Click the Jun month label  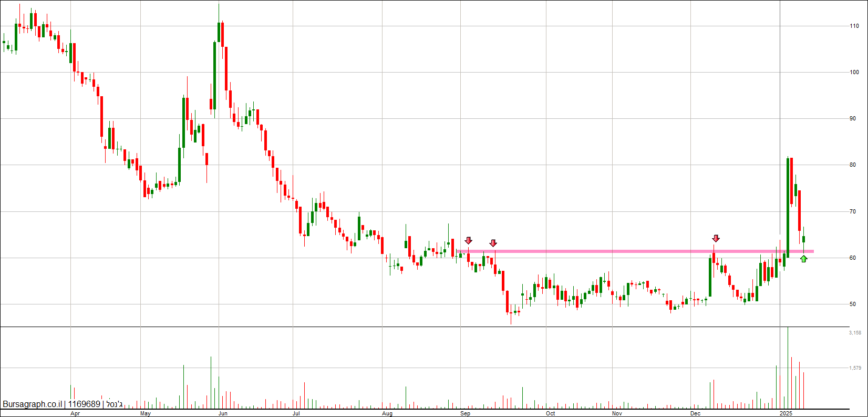point(223,413)
